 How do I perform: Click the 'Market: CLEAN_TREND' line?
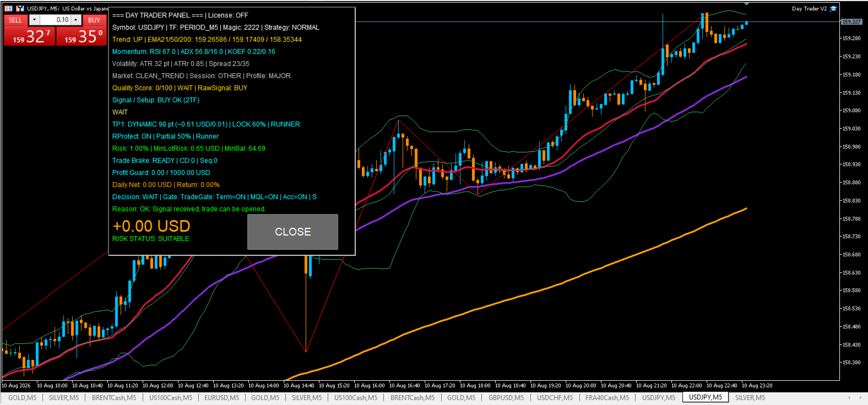[x=202, y=76]
